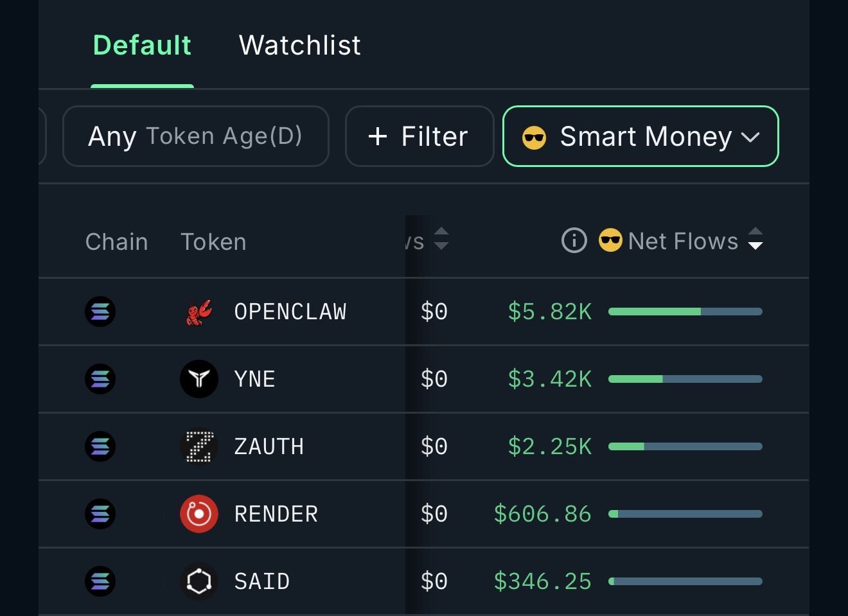The width and height of the screenshot is (848, 616).
Task: Switch to the Watchlist tab
Action: tap(299, 46)
